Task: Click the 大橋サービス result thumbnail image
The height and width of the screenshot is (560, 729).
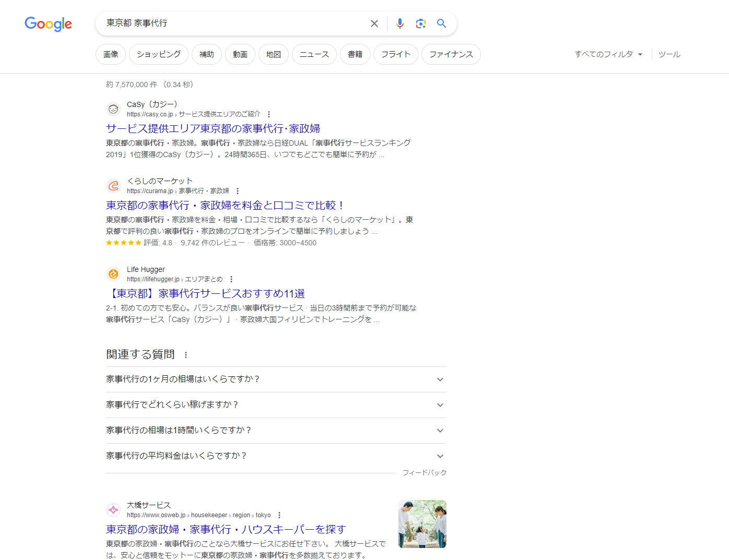Action: pos(422,524)
